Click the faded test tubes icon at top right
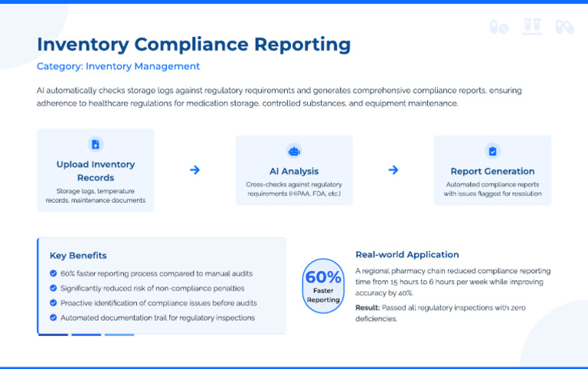Viewport: 588px width, 369px height. [532, 26]
